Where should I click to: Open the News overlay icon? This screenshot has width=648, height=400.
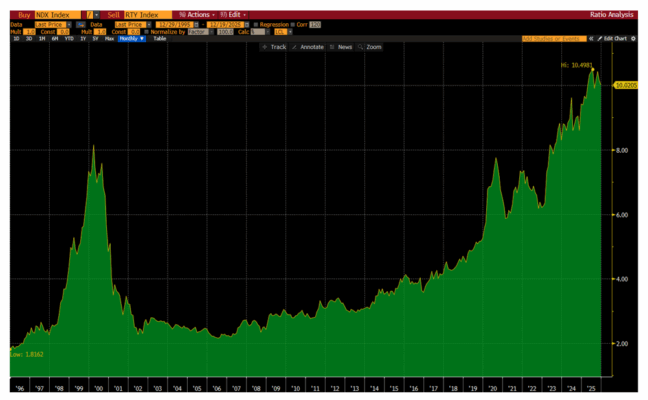(331, 47)
